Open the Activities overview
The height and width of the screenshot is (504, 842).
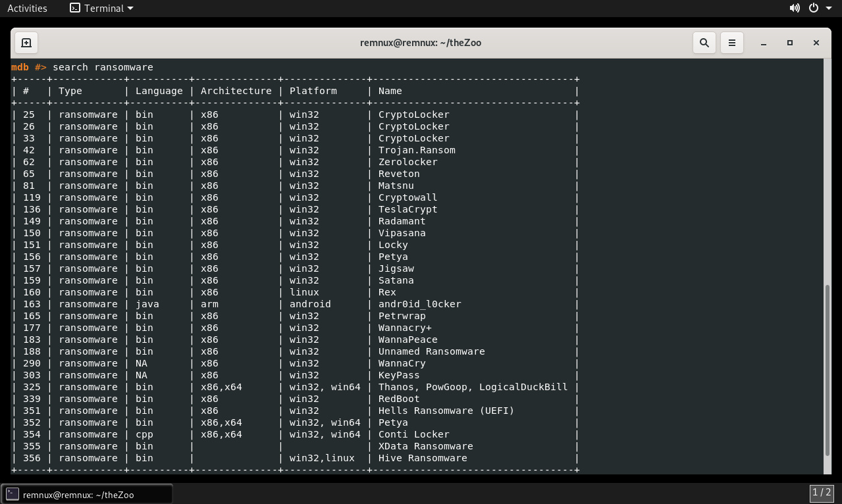click(27, 8)
